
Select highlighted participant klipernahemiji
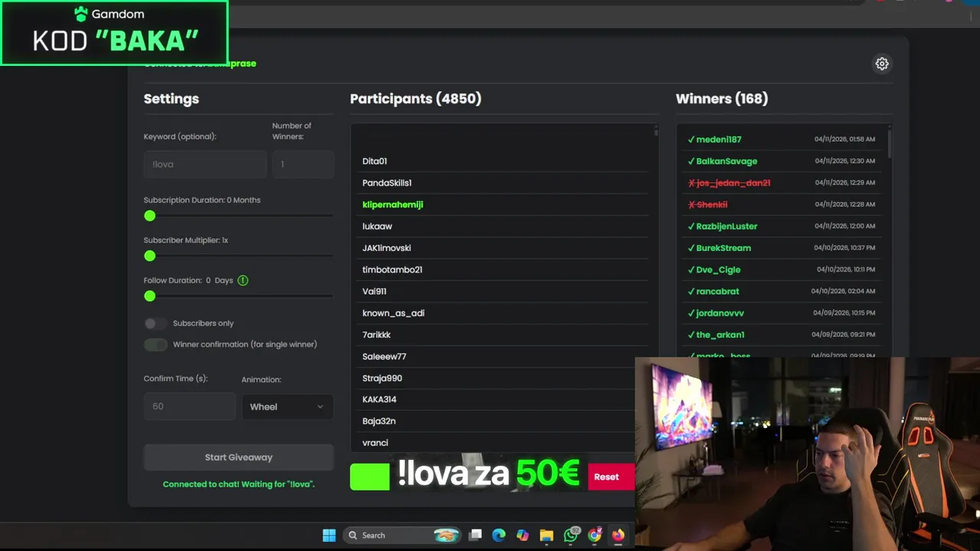[x=393, y=204]
